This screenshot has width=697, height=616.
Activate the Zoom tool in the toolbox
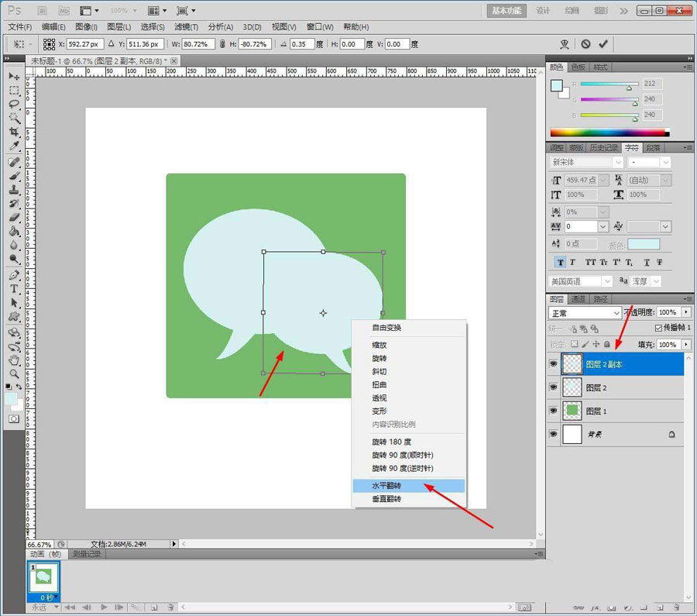tap(14, 374)
